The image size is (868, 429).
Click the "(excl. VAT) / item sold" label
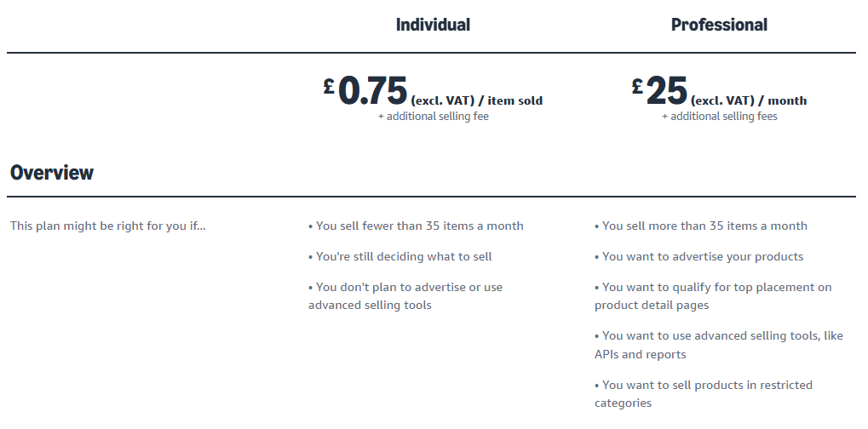476,100
